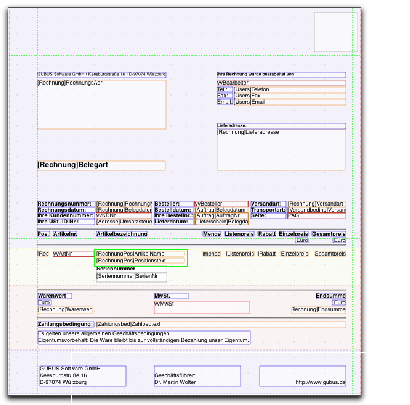The width and height of the screenshot is (410, 405).
Task: Select the large invoice address field at top left
Action: pos(102,104)
